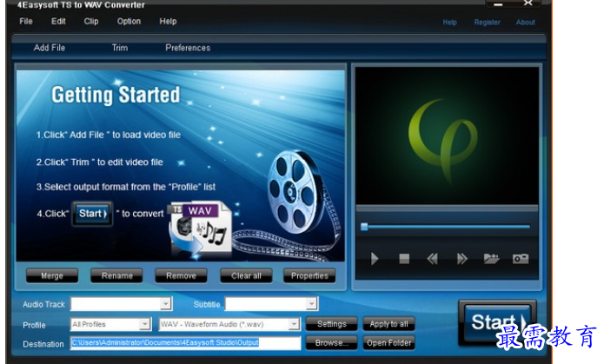Click the large Start convert button
The width and height of the screenshot is (604, 364).
(497, 323)
